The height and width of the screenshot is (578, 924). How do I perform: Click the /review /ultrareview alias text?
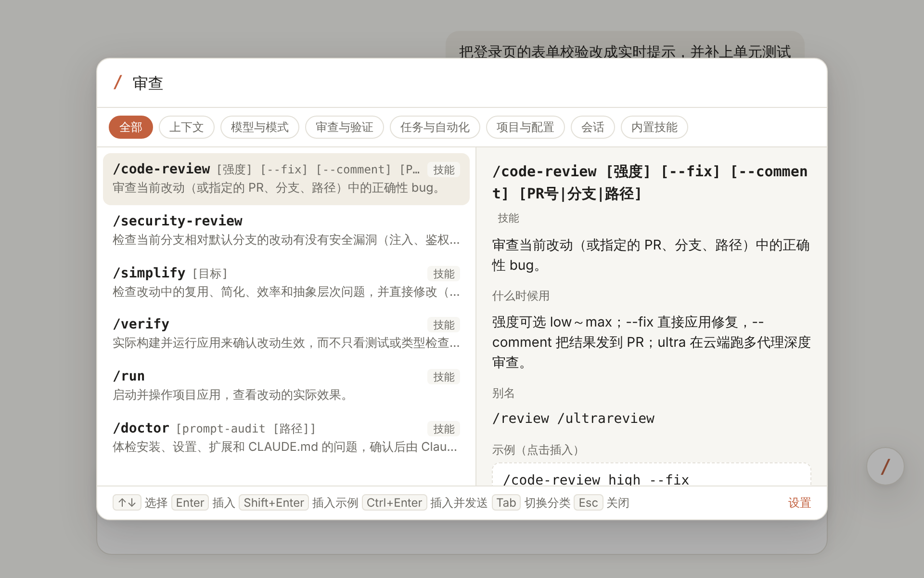(x=573, y=418)
